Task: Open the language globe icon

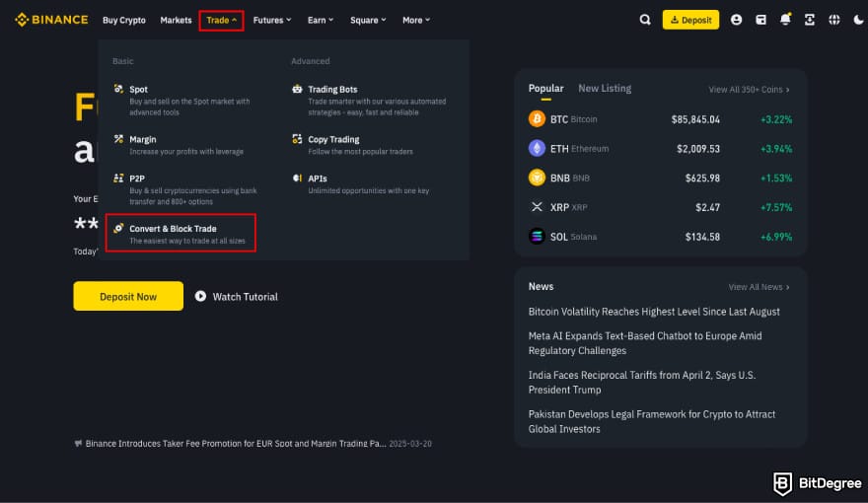Action: (x=834, y=20)
